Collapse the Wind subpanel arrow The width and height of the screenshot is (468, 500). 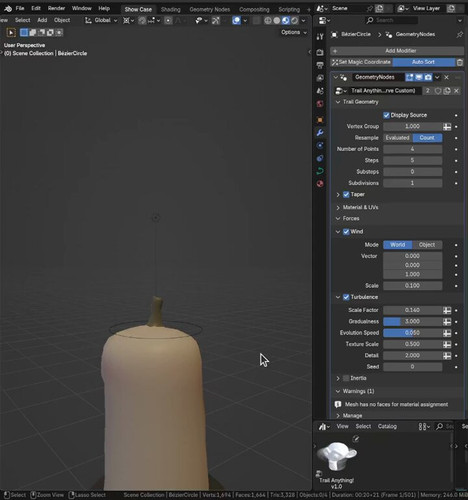click(x=338, y=232)
